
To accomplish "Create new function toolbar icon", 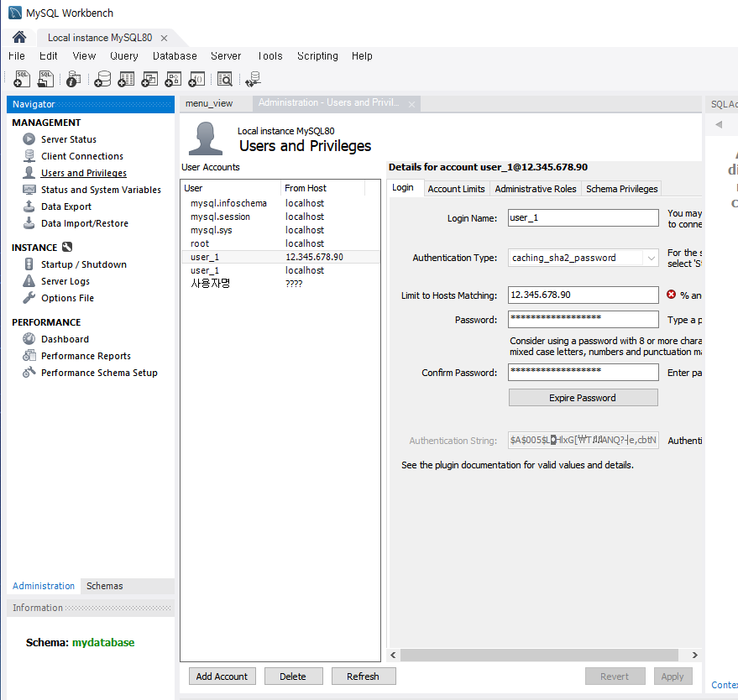I will [x=196, y=79].
